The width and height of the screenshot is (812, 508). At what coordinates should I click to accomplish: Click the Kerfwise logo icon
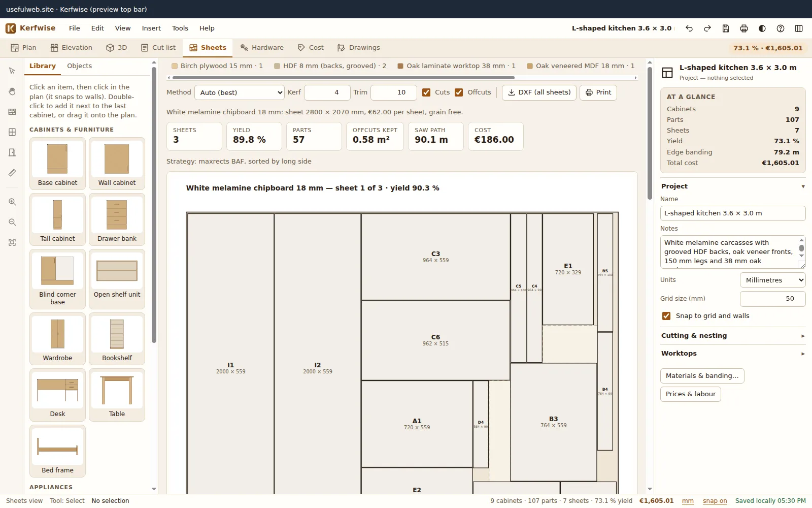[11, 28]
